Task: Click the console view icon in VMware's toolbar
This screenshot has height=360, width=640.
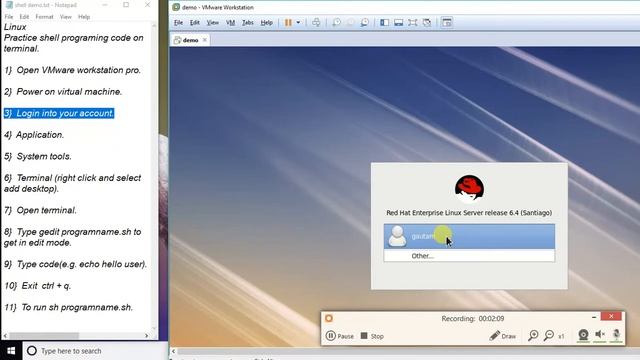Action: coord(447,23)
